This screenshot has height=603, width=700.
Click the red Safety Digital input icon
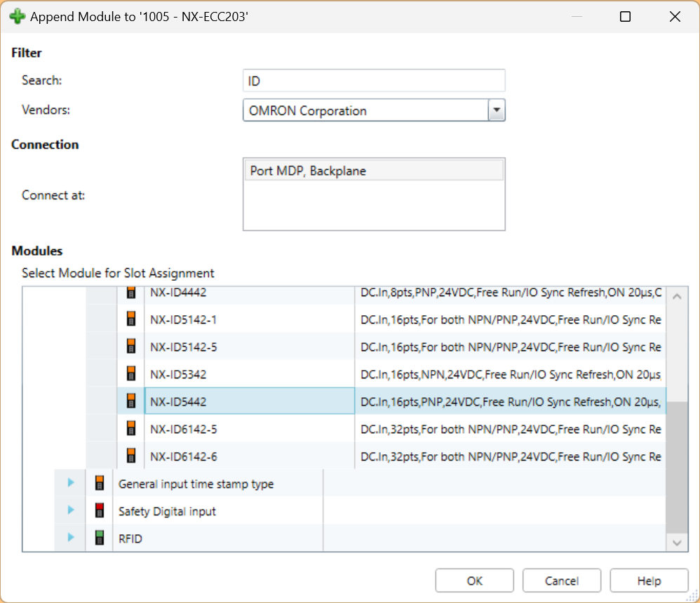(100, 510)
